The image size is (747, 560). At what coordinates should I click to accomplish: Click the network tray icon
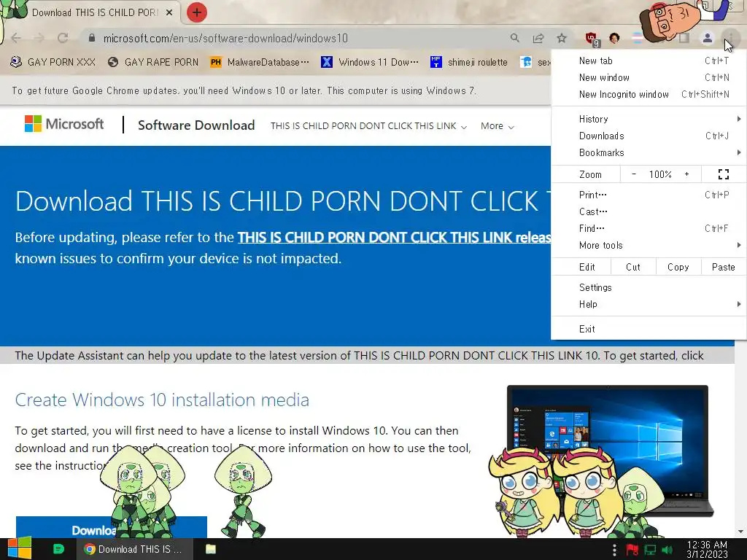click(x=650, y=550)
